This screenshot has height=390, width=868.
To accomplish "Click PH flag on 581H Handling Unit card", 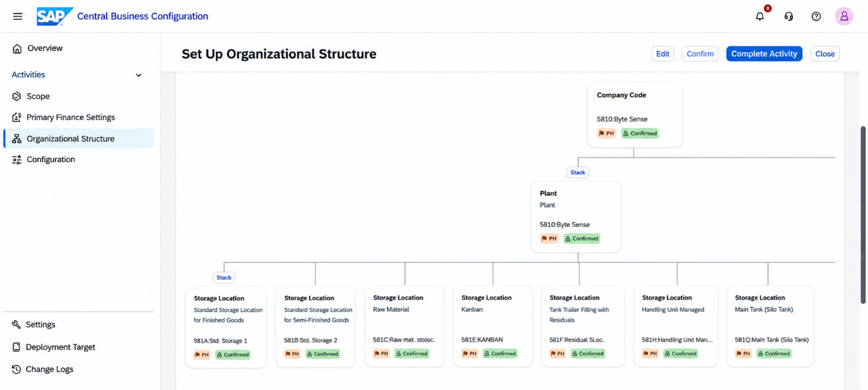I will point(651,354).
